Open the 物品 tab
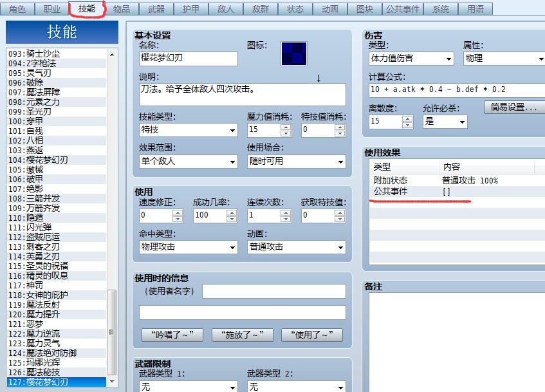This screenshot has width=545, height=392. [122, 9]
